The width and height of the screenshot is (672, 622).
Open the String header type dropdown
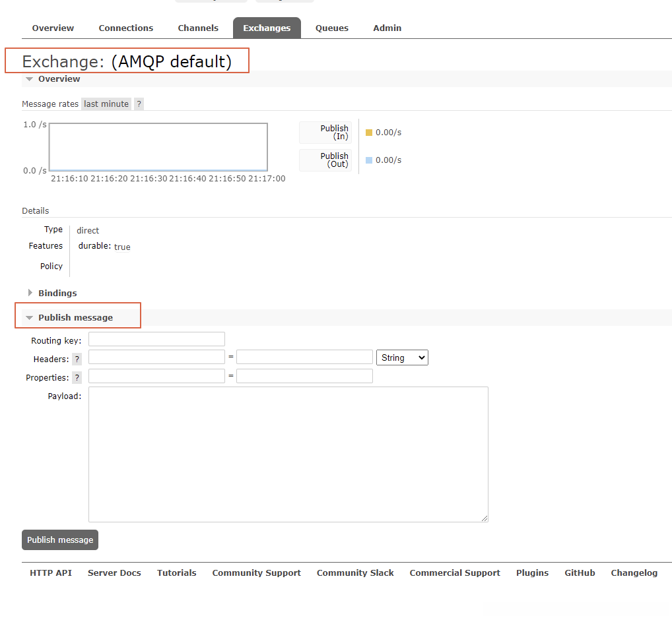point(402,358)
